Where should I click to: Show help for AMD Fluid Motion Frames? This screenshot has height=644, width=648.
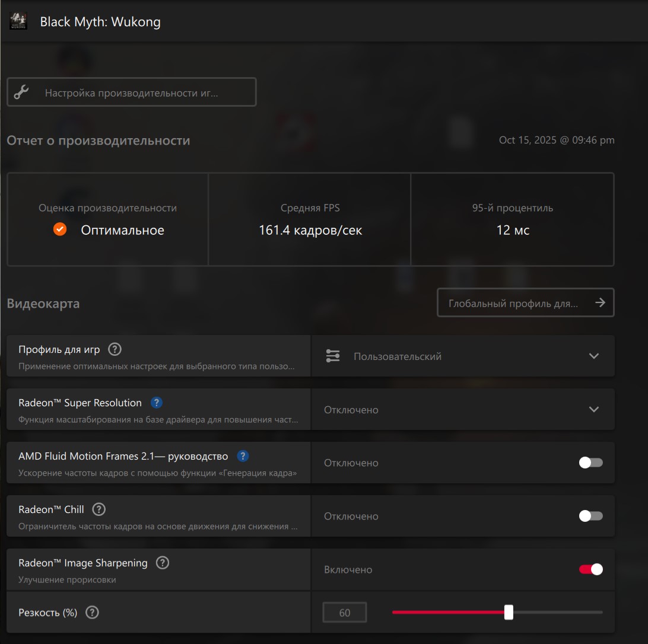(x=243, y=456)
